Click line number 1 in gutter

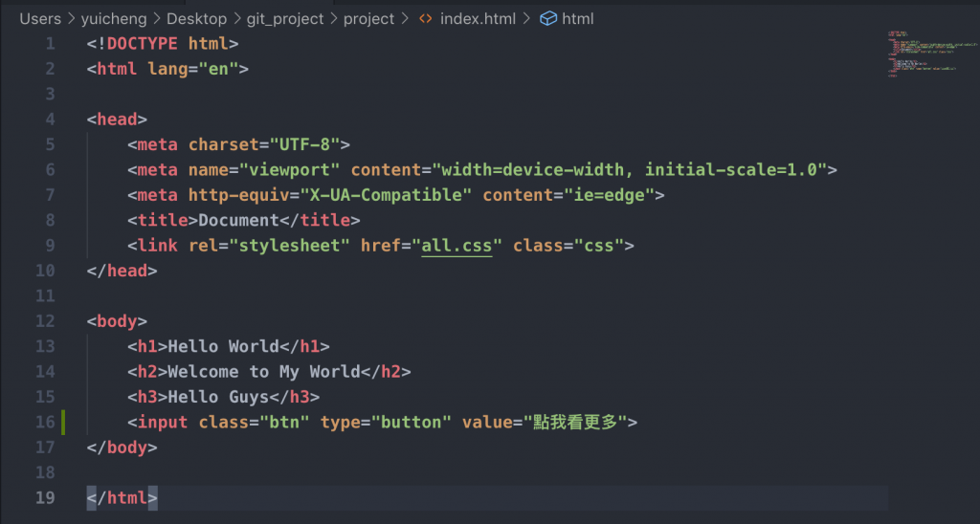pyautogui.click(x=50, y=44)
